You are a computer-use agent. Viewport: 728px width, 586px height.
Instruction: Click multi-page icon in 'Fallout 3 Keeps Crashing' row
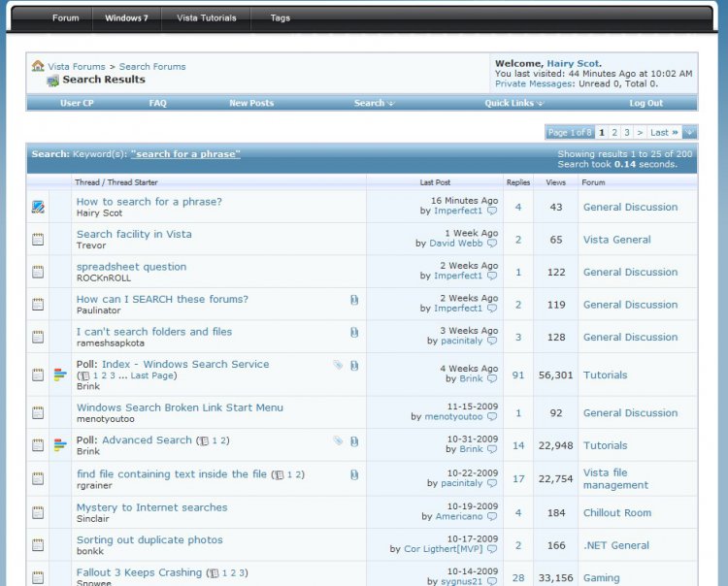coord(215,573)
